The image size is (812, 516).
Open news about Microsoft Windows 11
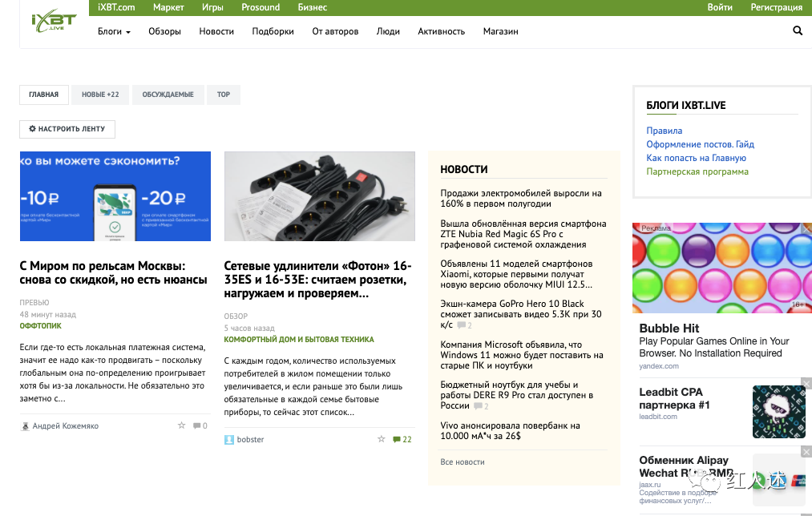click(x=522, y=355)
